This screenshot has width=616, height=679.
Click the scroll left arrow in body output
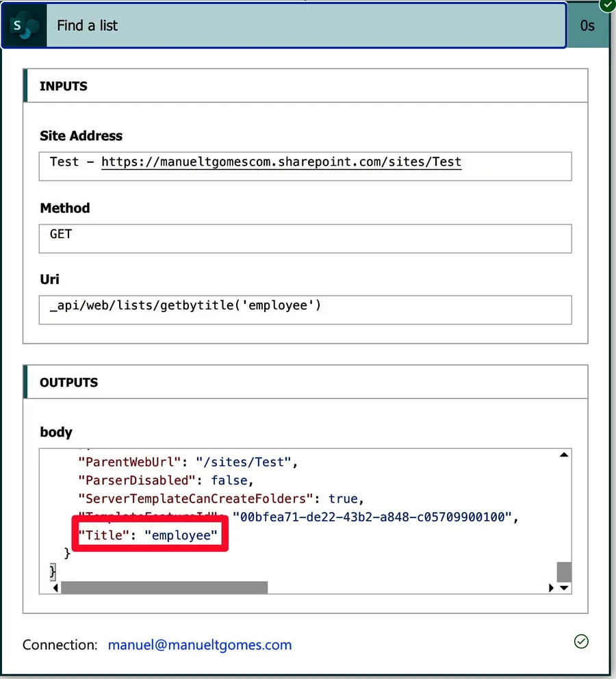(x=55, y=588)
